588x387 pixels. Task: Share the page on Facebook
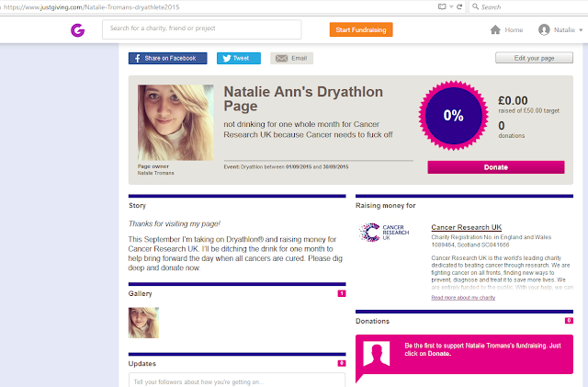click(x=167, y=58)
